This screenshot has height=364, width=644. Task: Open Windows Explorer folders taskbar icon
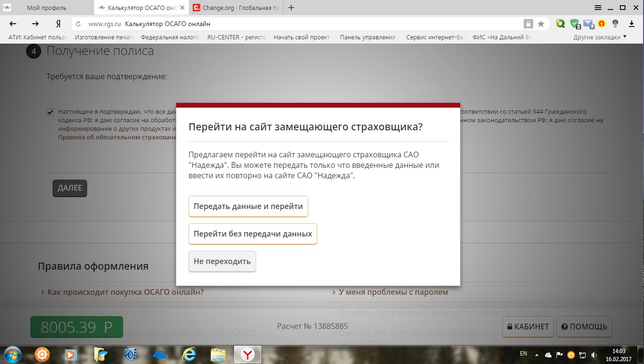218,354
